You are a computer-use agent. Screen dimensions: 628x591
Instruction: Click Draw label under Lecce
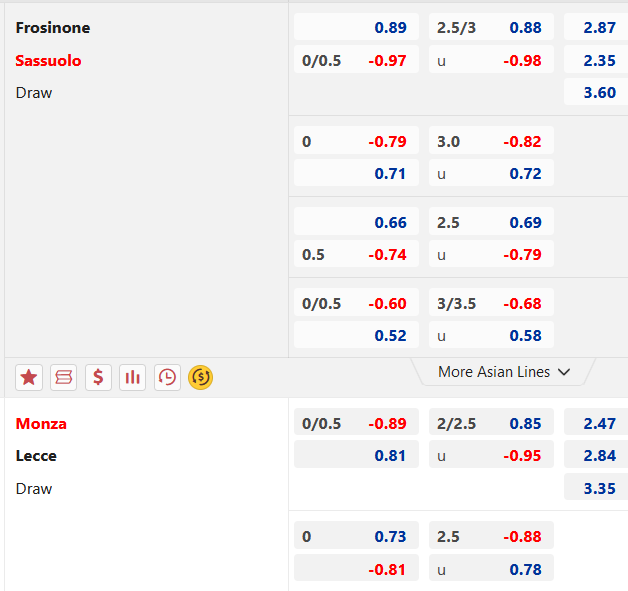pos(34,489)
